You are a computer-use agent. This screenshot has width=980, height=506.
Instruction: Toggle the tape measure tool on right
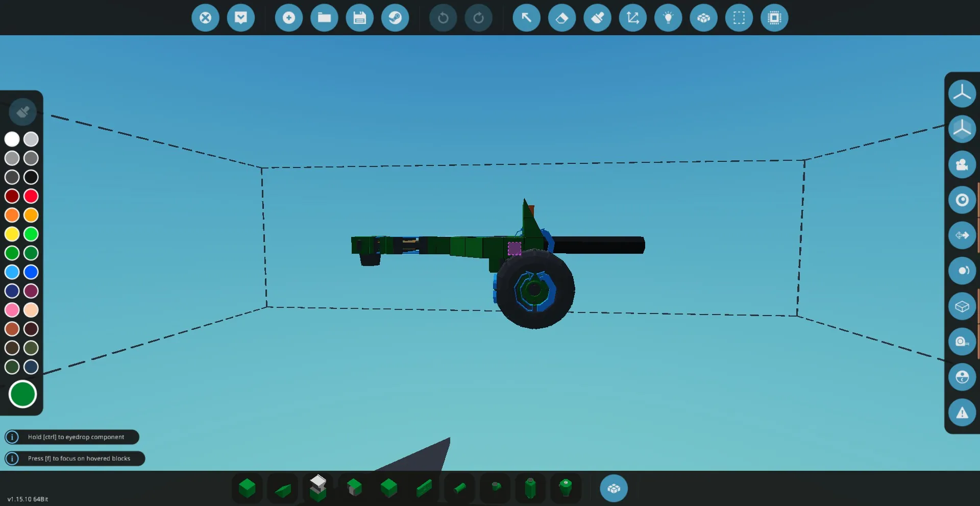tap(962, 342)
